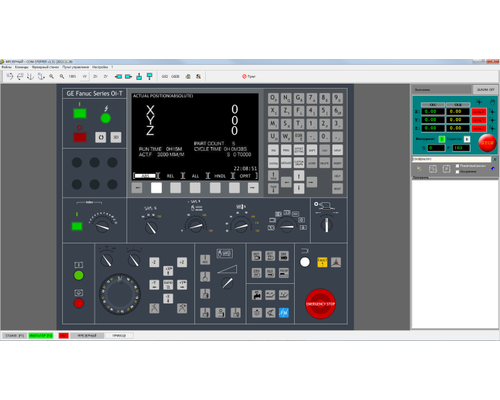Click the green cycle start round button

click(x=79, y=275)
